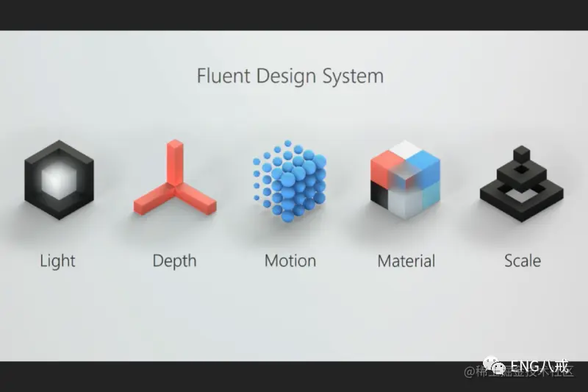Click the "Fluent Design System" title

coord(290,76)
